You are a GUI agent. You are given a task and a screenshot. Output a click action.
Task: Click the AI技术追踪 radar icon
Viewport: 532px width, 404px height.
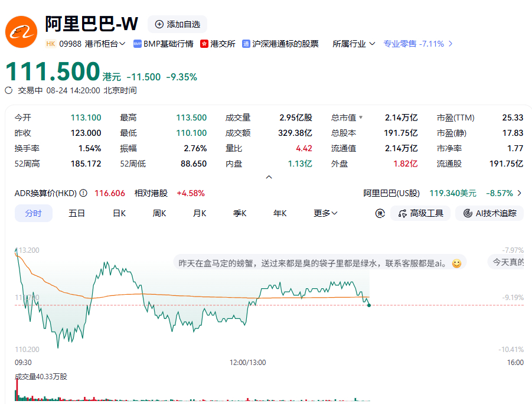[x=468, y=213]
